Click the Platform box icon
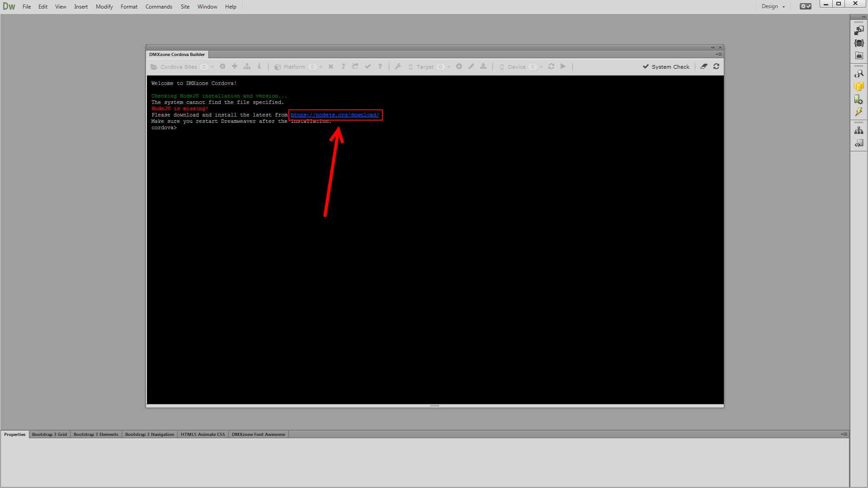This screenshot has width=868, height=488. (x=278, y=67)
